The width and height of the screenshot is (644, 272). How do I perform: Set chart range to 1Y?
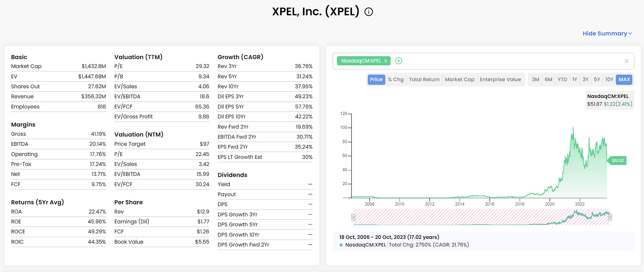pos(575,79)
